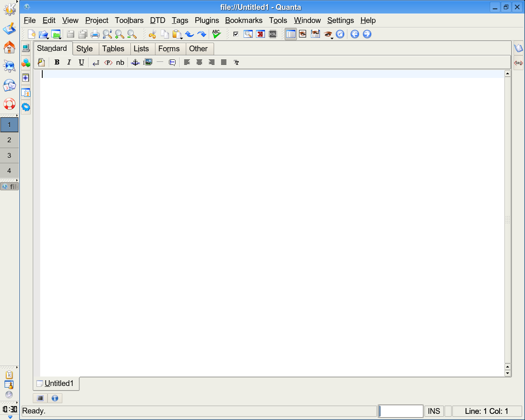Click the magnifier icon with green plus
Image resolution: width=525 pixels, height=420 pixels.
click(x=119, y=34)
